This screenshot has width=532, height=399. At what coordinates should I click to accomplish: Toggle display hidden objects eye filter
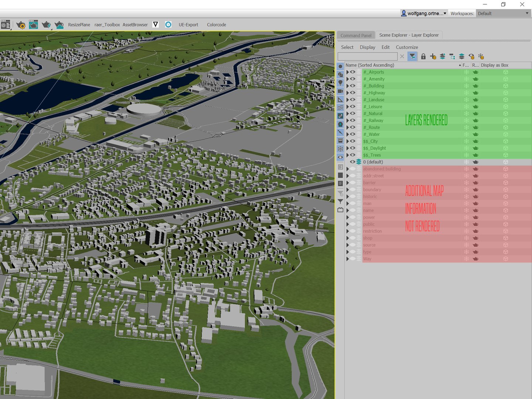coord(340,157)
